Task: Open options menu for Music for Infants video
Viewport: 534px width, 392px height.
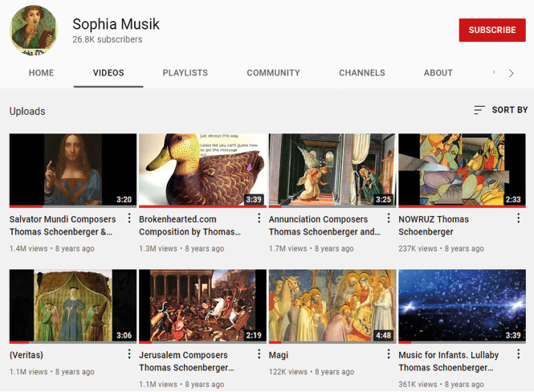Action: pos(518,354)
